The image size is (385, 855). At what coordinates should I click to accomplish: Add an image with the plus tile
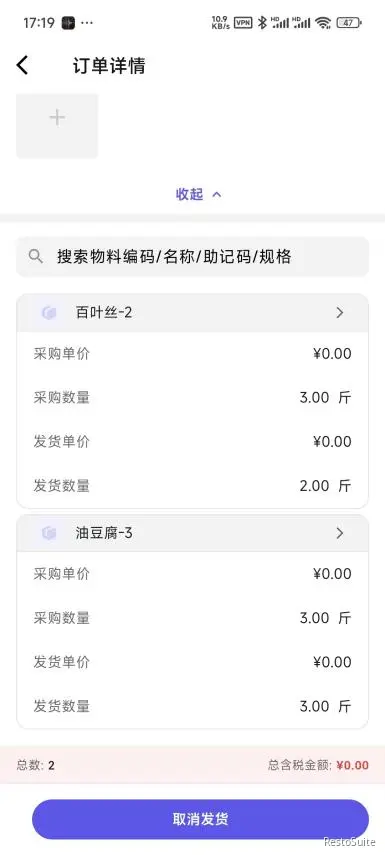[x=57, y=126]
